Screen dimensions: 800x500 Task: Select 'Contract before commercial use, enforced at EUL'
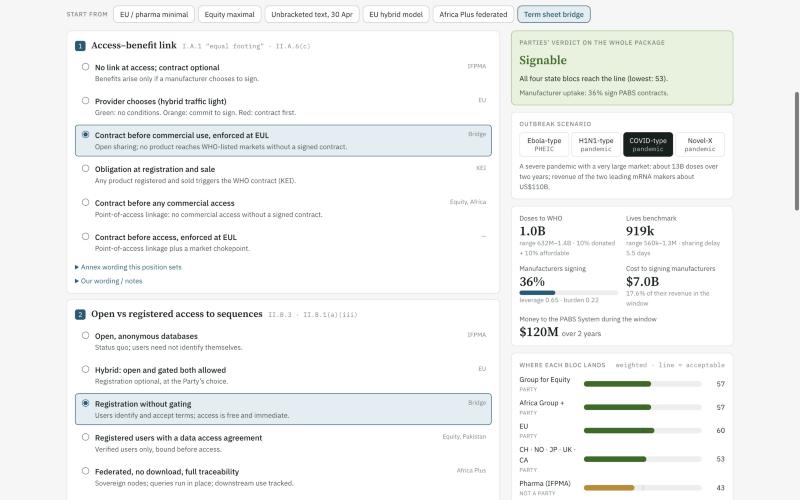[x=283, y=140]
